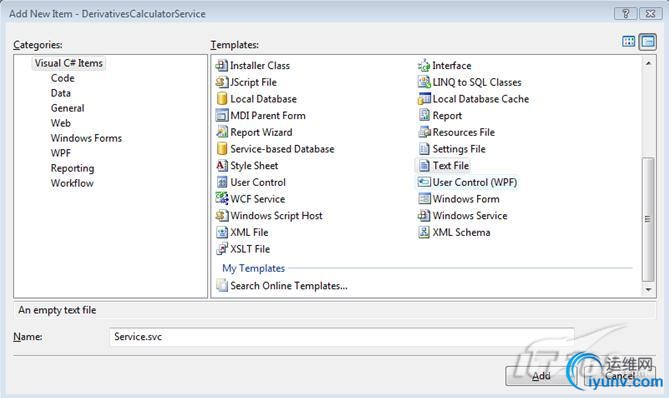Open Search Online Templates icon
Viewport: 669px width, 398px height.
221,285
